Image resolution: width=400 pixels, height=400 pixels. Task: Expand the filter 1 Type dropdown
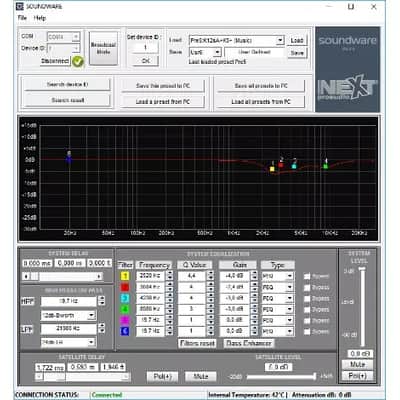coord(290,276)
